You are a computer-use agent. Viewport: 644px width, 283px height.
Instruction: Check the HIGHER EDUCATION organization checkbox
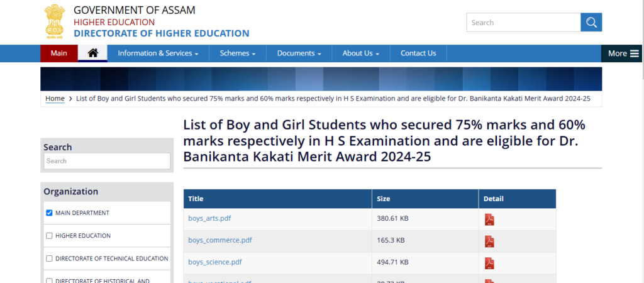click(x=49, y=236)
